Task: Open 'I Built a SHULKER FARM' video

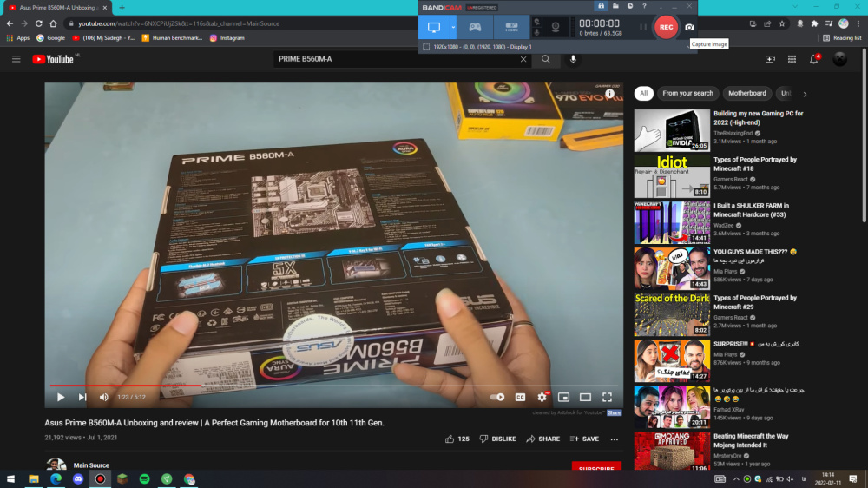Action: pos(751,210)
